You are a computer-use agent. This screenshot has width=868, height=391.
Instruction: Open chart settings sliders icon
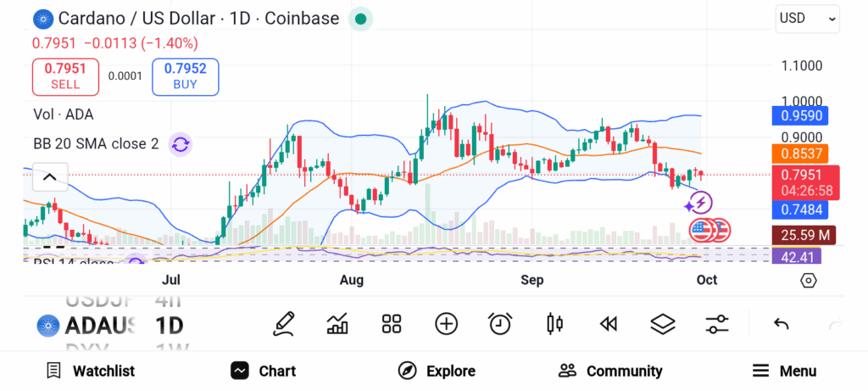coord(717,323)
